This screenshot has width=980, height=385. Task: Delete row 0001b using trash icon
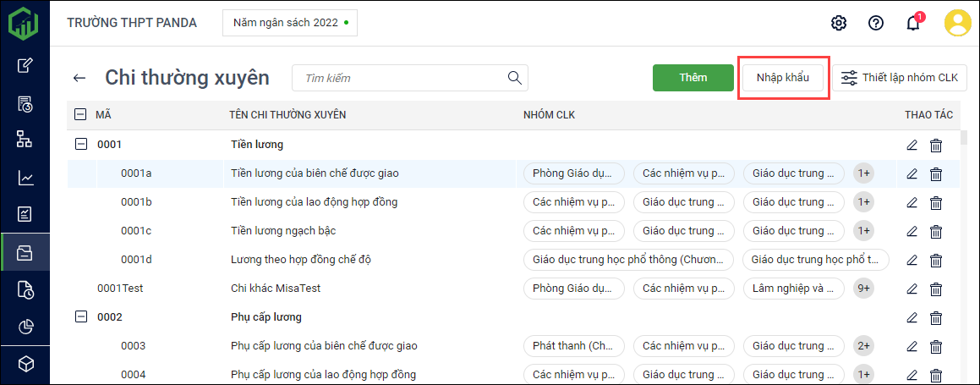pos(936,203)
